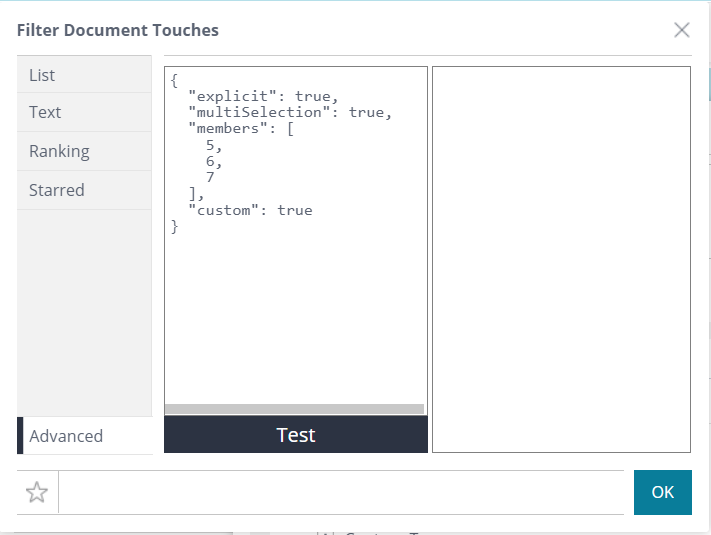711x535 pixels.
Task: Place cursor on the "explicit": true line
Action: pyautogui.click(x=263, y=96)
